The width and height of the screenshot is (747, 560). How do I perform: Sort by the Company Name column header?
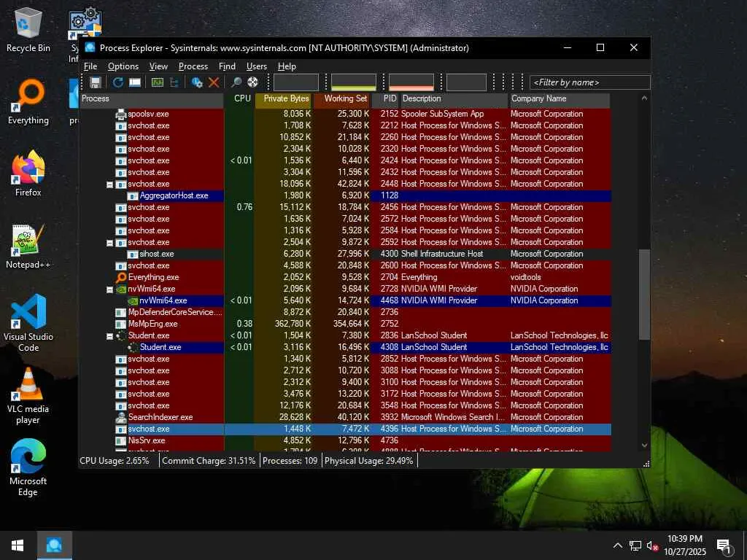tap(560, 98)
